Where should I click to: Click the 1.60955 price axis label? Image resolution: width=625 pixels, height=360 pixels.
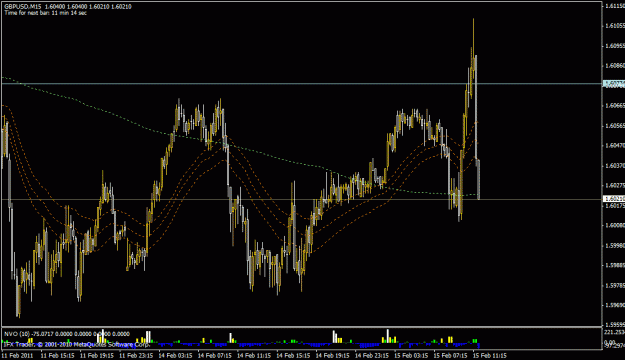point(615,46)
